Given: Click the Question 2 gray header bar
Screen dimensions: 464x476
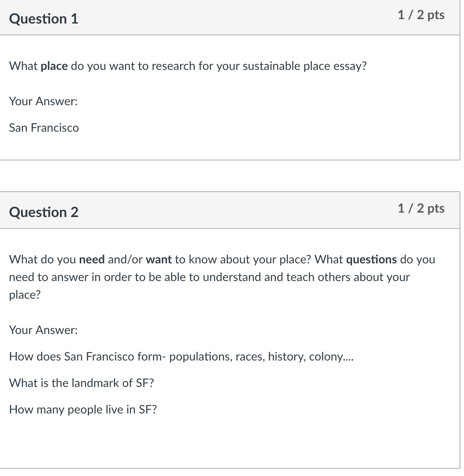Looking at the screenshot, I should pos(230,210).
